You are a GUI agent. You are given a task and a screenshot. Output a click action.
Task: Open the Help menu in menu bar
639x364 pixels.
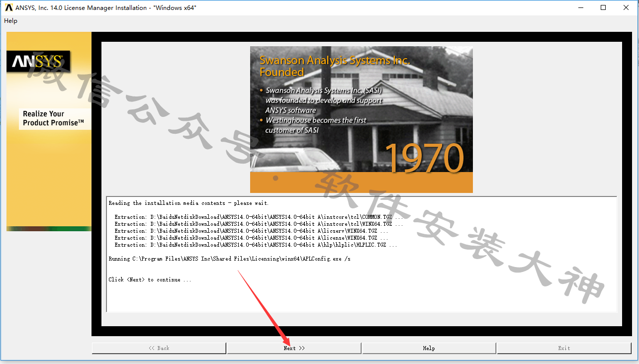10,21
